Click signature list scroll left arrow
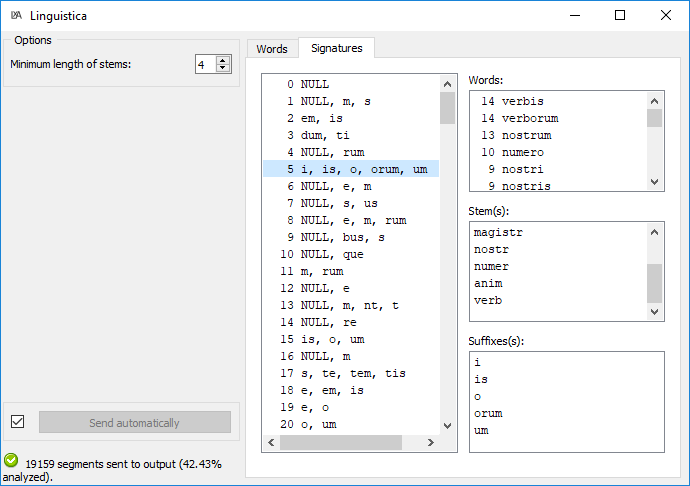Image resolution: width=690 pixels, height=486 pixels. [x=272, y=442]
